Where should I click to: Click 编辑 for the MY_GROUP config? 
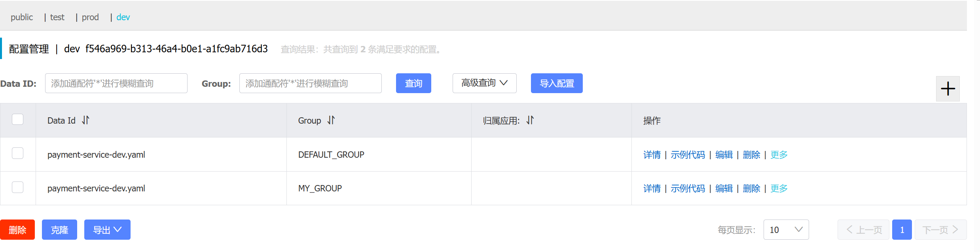pos(724,189)
